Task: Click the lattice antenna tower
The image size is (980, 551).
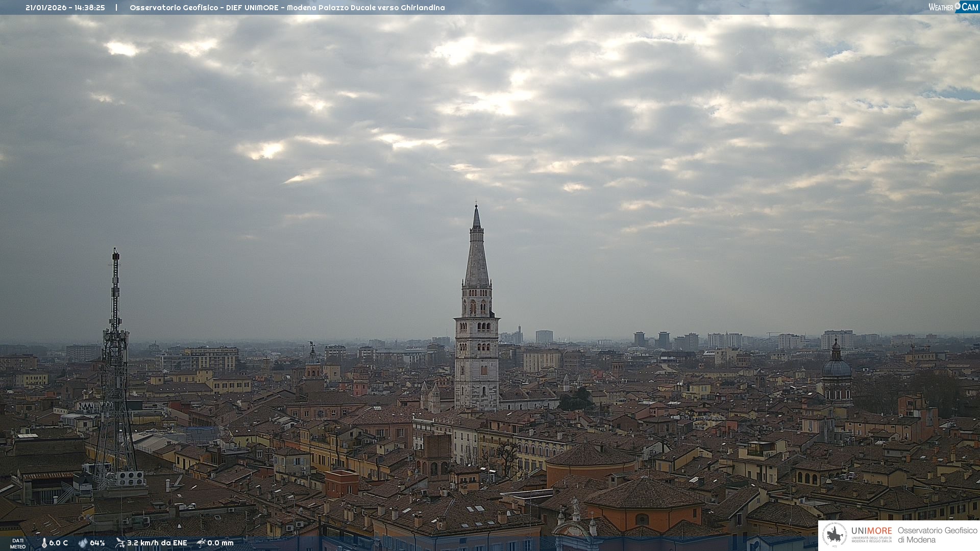Action: (115, 367)
